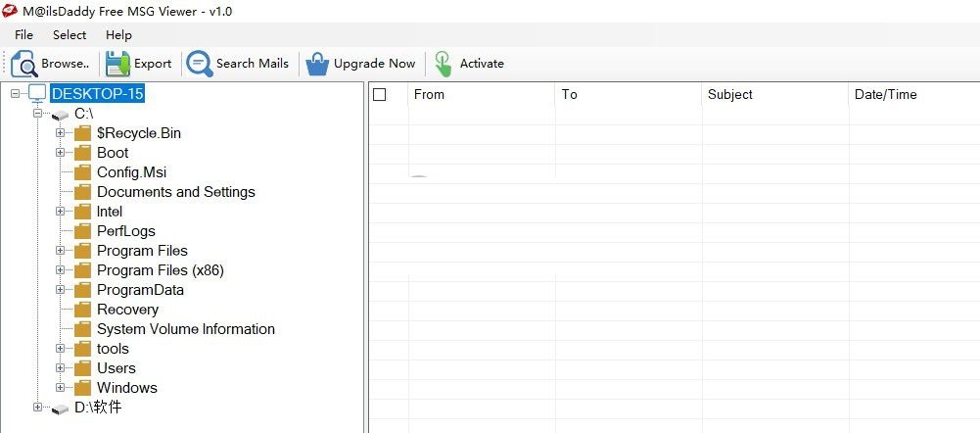Click the Export floppy disk icon
The height and width of the screenshot is (433, 980).
coord(117,64)
